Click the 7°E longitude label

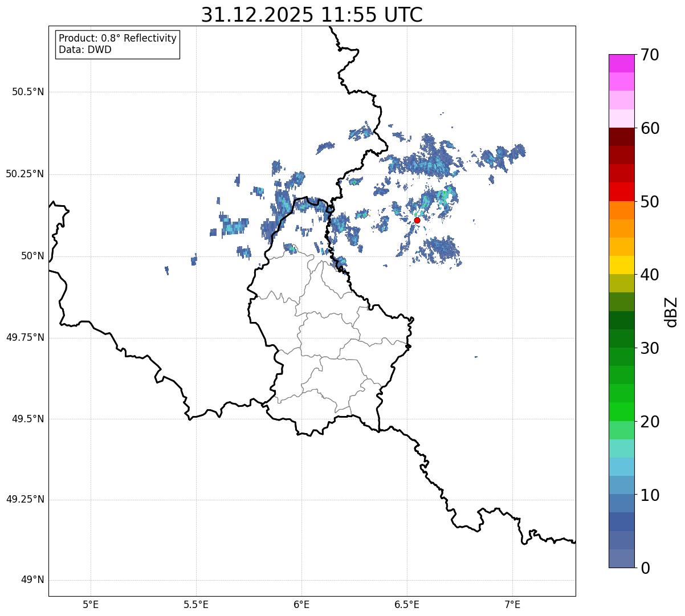[x=512, y=604]
